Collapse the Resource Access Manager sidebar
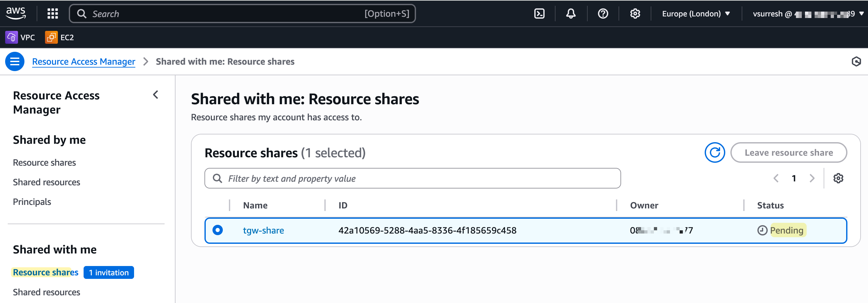 pos(156,95)
